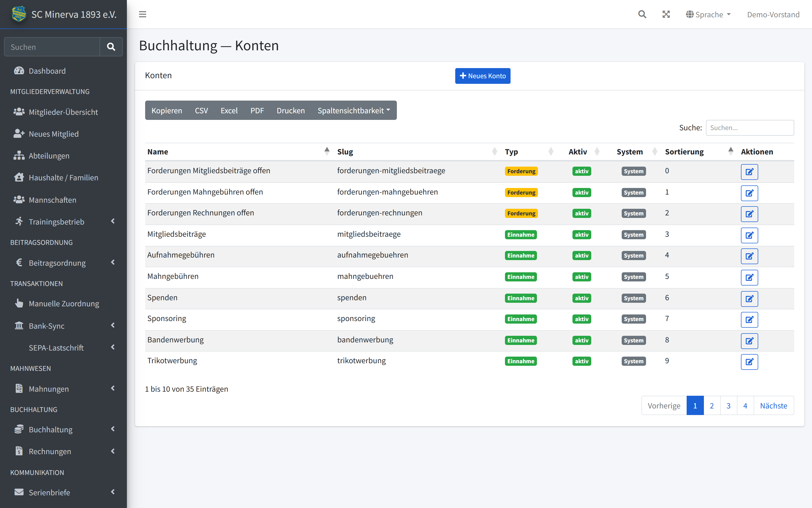Edit Forderungen Rechnungen offen account
812x508 pixels.
[749, 214]
